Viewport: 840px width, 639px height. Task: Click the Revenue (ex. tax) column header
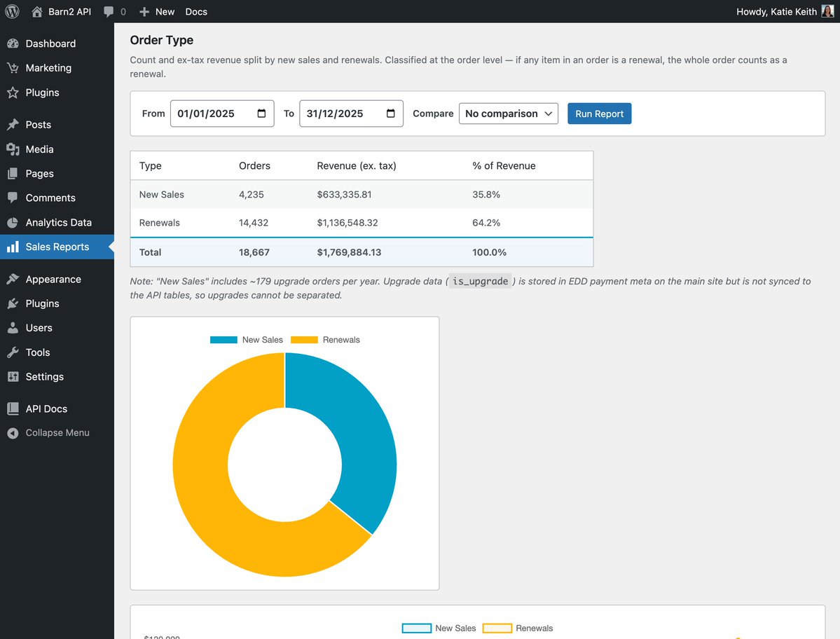(x=357, y=165)
